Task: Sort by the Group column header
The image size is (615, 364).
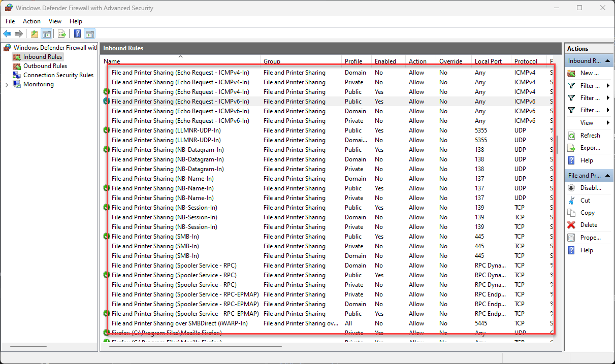Action: [301, 61]
